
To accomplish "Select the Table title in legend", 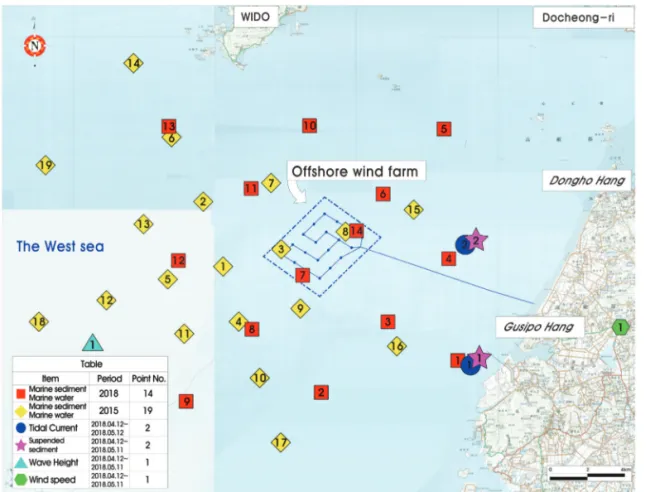I will point(91,364).
